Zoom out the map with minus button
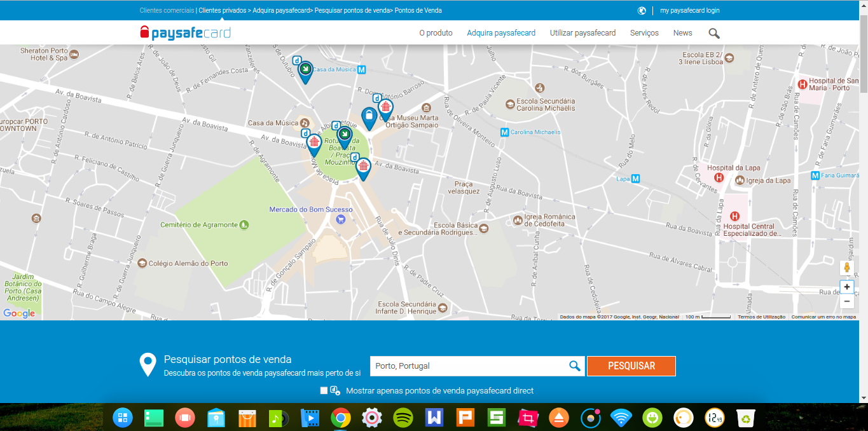The width and height of the screenshot is (868, 431). pos(846,301)
